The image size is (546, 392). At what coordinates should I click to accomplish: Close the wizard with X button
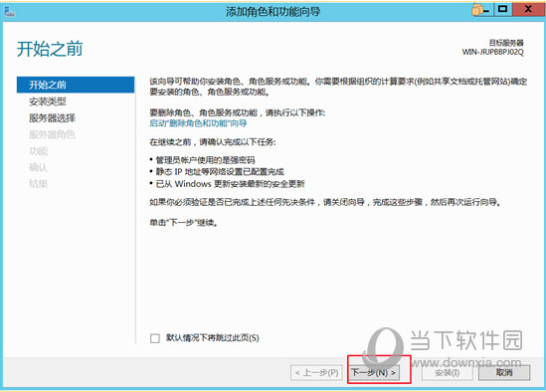528,9
